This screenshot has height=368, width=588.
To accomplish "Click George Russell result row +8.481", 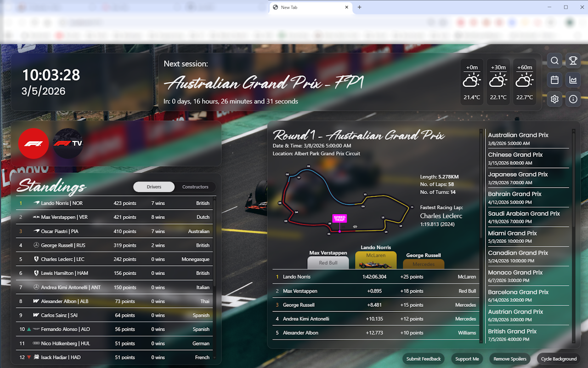I will click(x=375, y=305).
